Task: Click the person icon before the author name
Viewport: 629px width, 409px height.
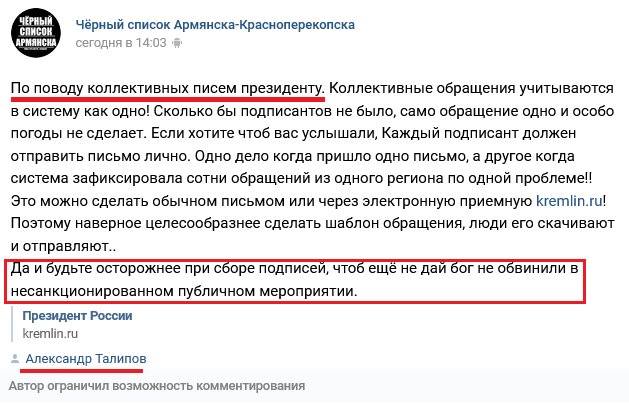Action: pos(15,358)
